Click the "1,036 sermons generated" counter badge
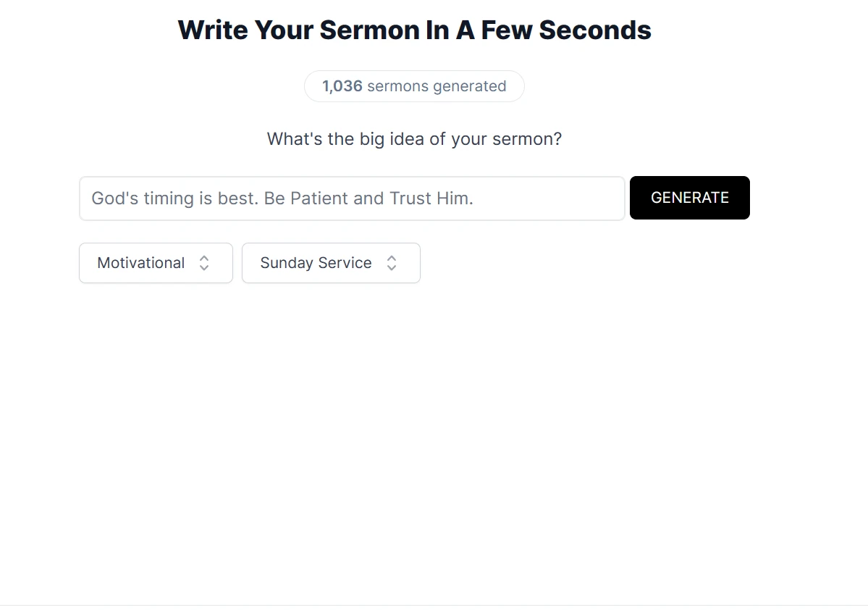 pos(414,86)
